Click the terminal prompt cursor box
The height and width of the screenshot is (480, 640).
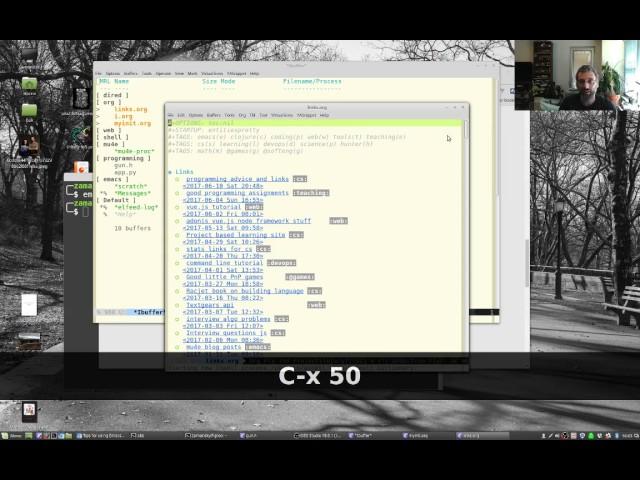[x=85, y=212]
